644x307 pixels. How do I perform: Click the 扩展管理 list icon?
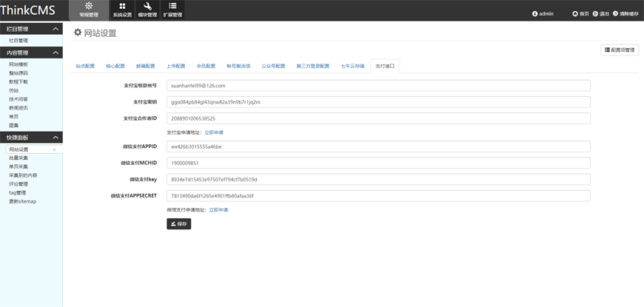tap(172, 7)
